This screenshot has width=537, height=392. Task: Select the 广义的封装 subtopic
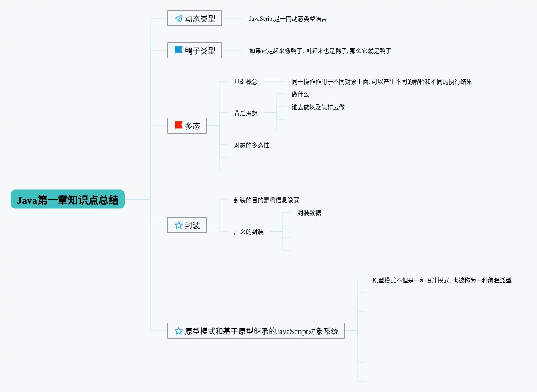[x=249, y=232]
